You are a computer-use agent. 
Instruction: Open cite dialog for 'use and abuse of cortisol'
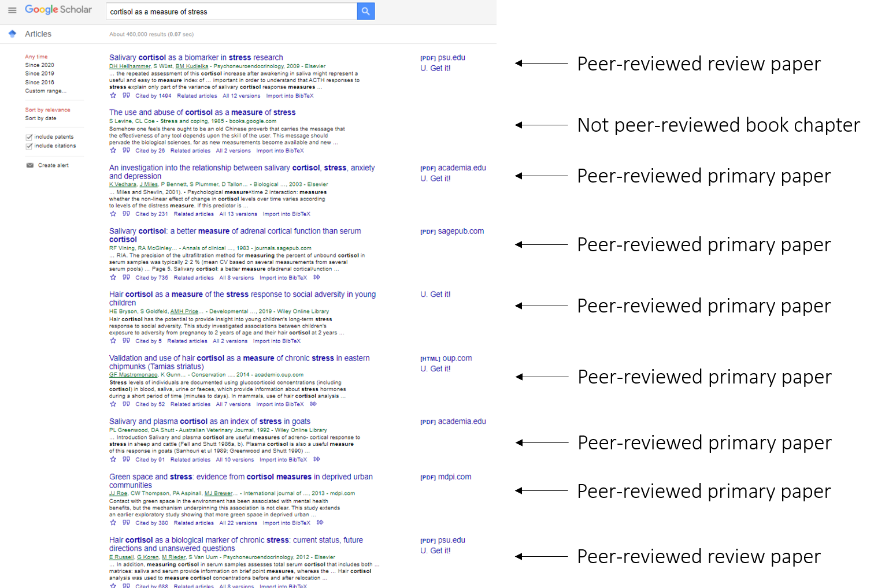[126, 150]
